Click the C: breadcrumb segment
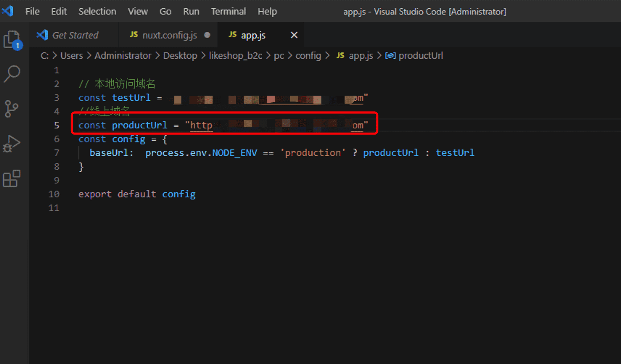Screen dimensions: 621x364 (x=45, y=55)
